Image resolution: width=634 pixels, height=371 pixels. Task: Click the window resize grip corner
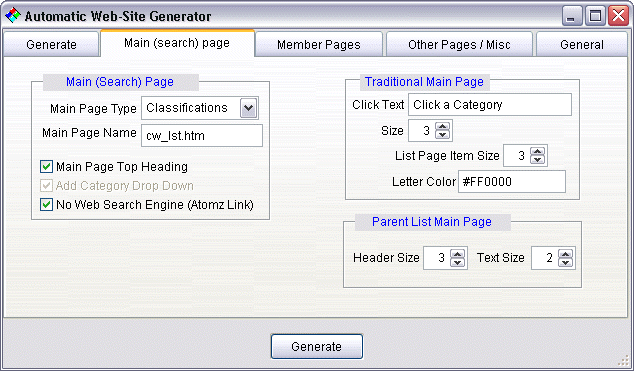(624, 360)
